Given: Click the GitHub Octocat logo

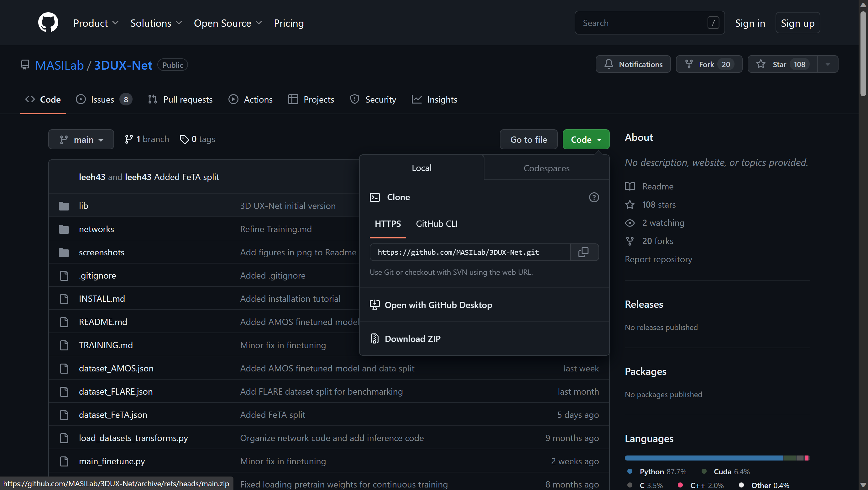Looking at the screenshot, I should click(48, 23).
